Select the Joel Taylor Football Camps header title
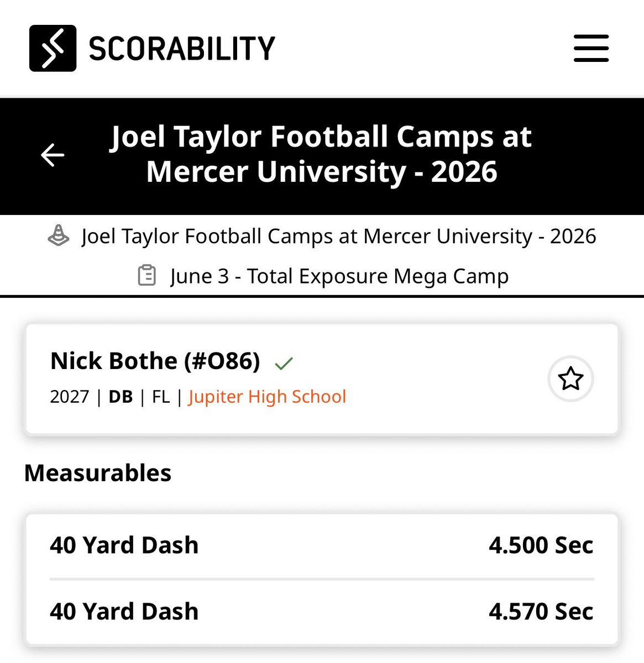Viewport: 644px width, 663px height. point(322,154)
